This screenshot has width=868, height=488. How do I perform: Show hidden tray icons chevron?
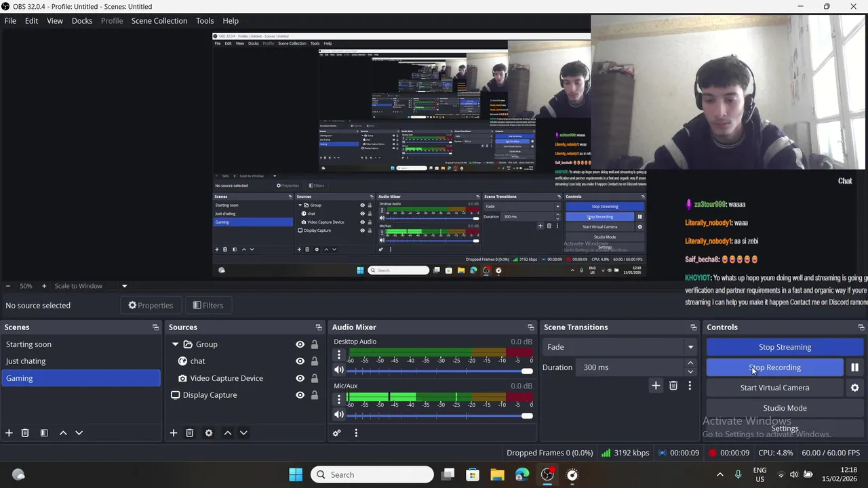click(x=720, y=474)
